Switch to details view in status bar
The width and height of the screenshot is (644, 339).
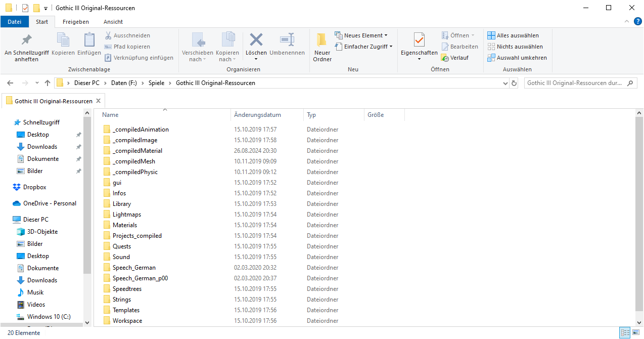click(x=625, y=332)
